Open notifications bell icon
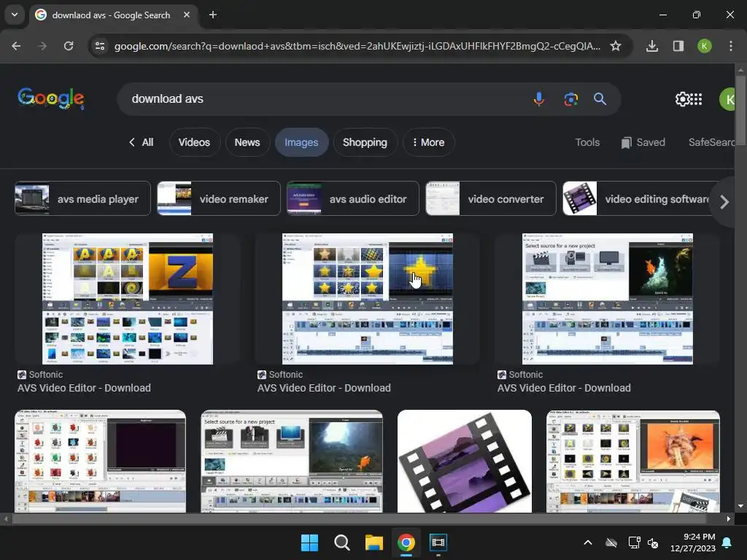747x560 pixels. pos(727,542)
